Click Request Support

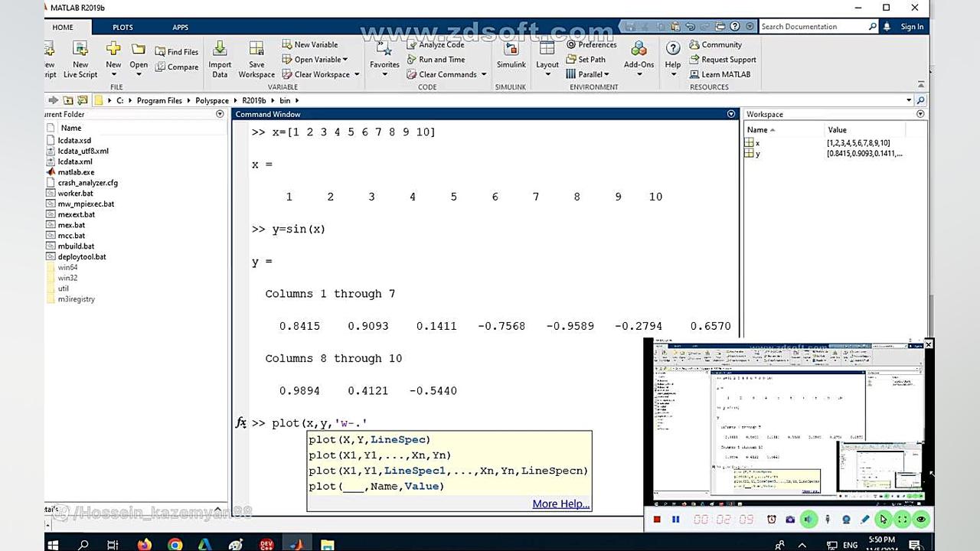pyautogui.click(x=723, y=60)
